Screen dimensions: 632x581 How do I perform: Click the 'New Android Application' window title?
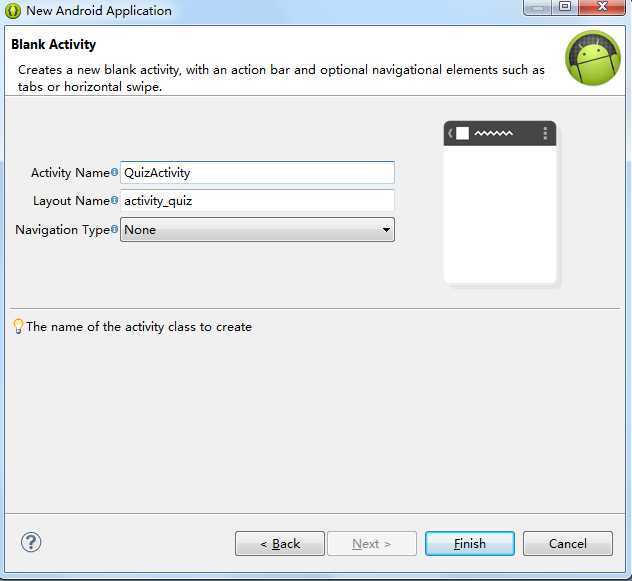point(99,11)
